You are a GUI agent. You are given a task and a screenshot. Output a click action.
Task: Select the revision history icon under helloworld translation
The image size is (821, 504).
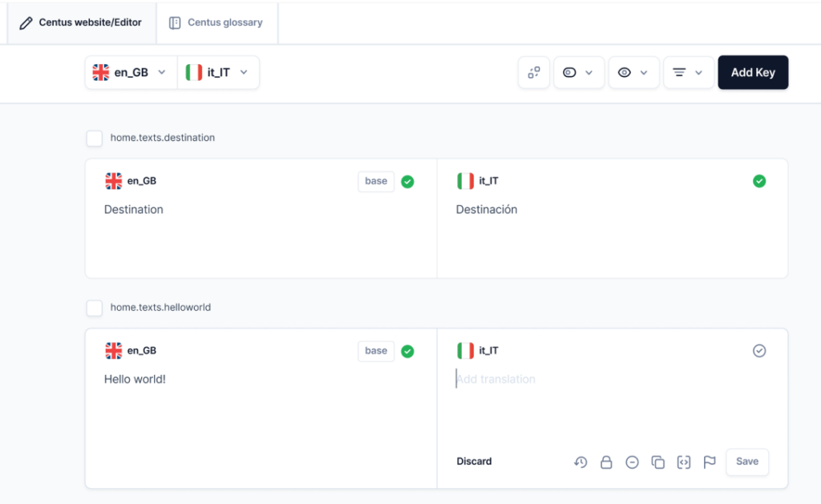click(x=580, y=462)
